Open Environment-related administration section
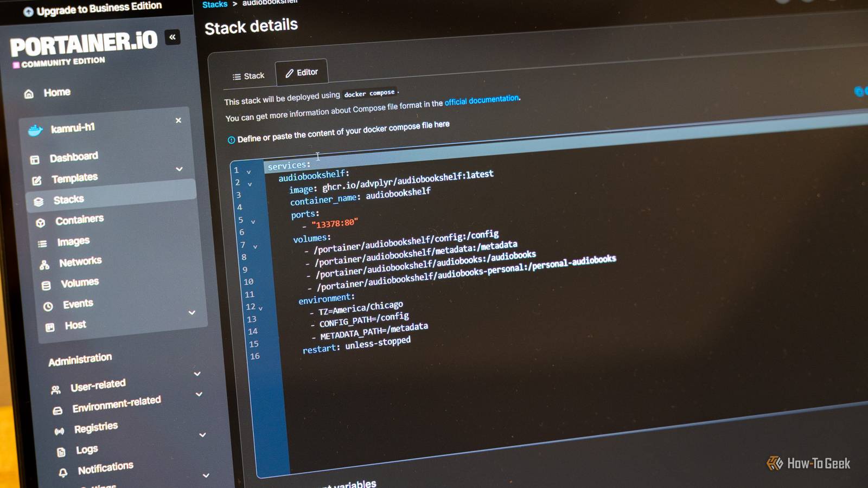 [x=117, y=404]
